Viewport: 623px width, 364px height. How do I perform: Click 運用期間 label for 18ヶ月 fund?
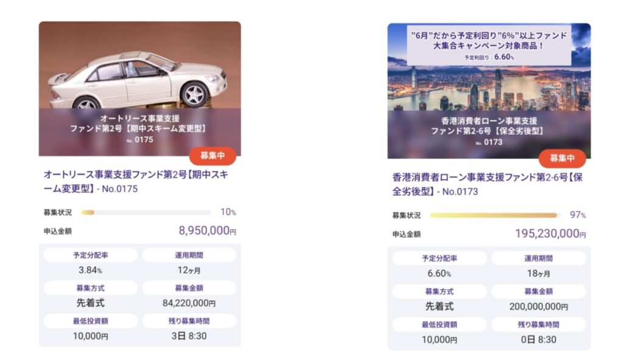click(538, 258)
